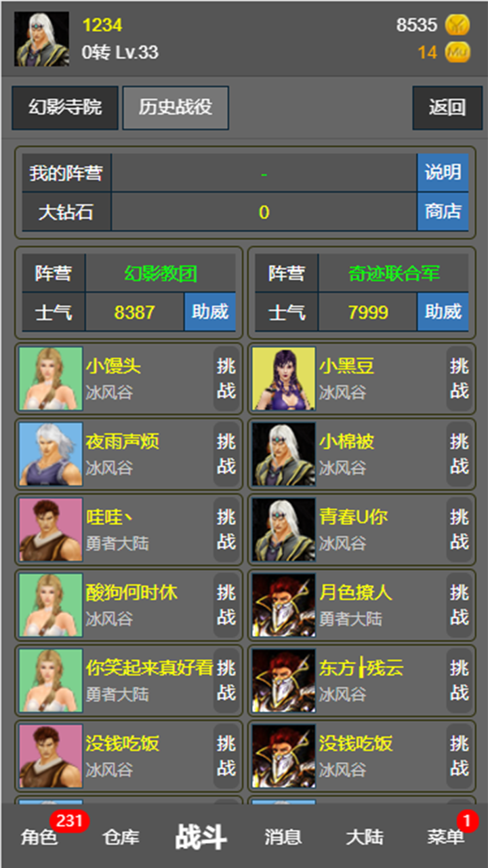Tap the 哇哇丶 player avatar
Viewport: 488px width, 868px height.
coord(51,530)
